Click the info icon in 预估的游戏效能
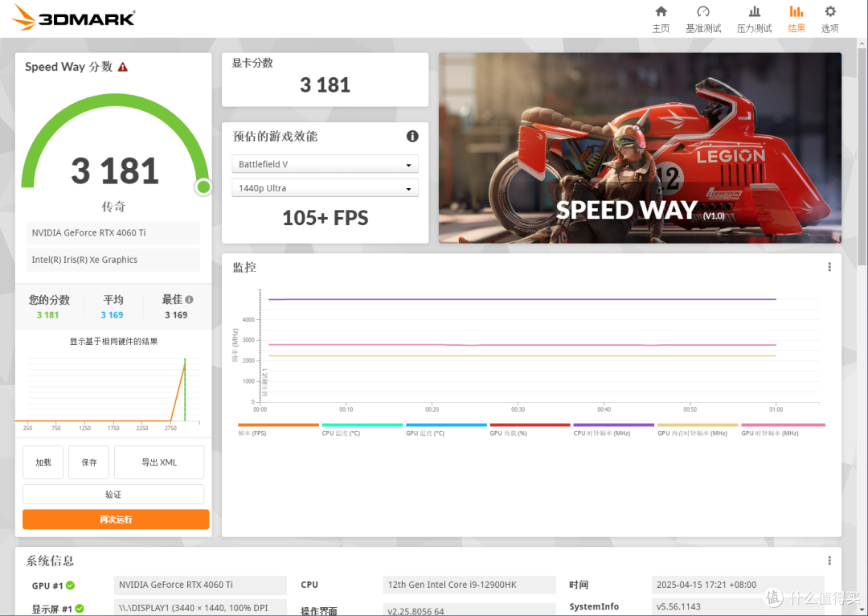The image size is (868, 616). coord(412,136)
